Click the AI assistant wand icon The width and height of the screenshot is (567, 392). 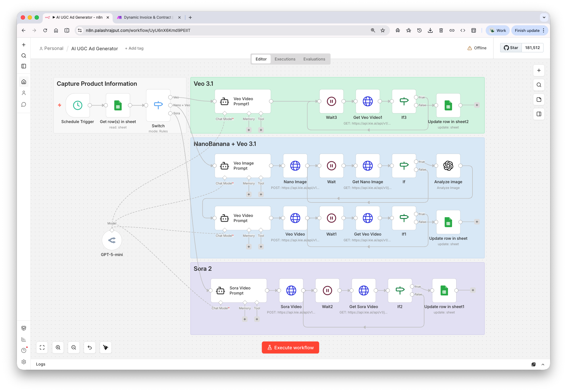(105, 347)
